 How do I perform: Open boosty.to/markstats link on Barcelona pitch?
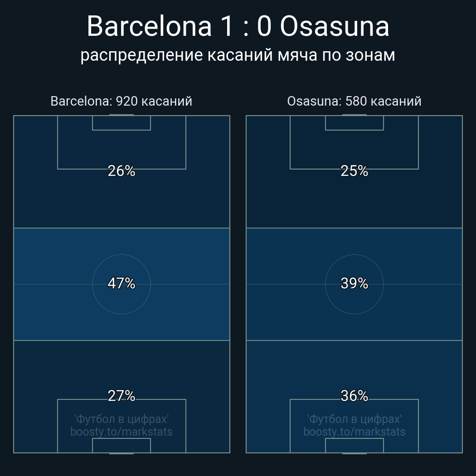[121, 432]
